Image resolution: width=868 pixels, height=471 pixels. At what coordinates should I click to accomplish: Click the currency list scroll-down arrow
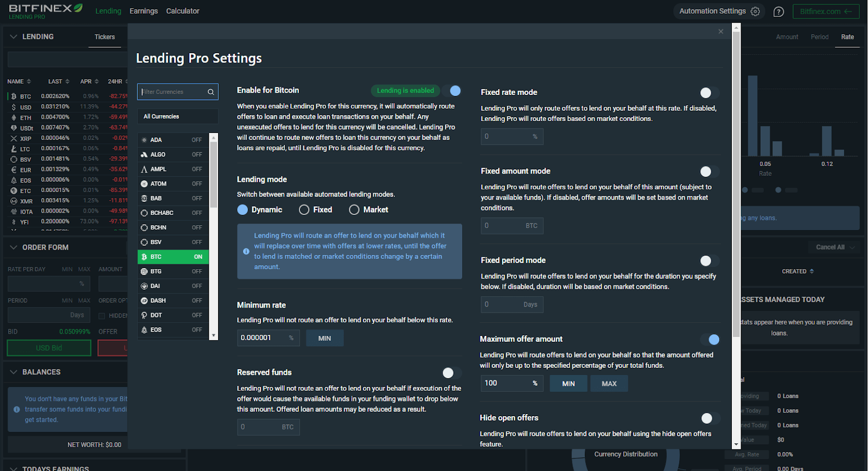(214, 336)
